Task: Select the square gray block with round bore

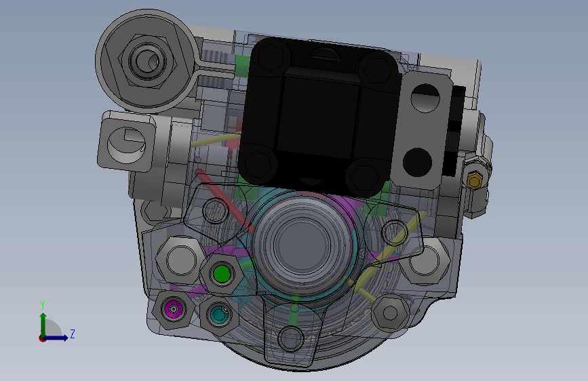Action: coord(126,142)
